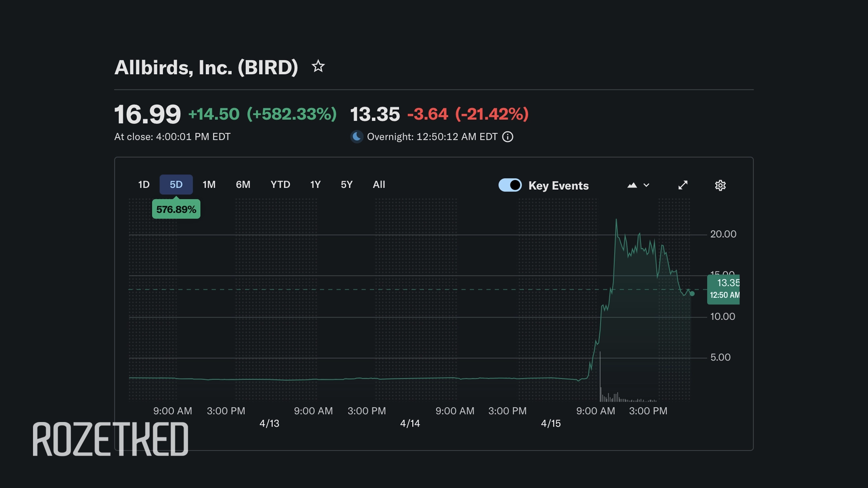The height and width of the screenshot is (488, 868).
Task: Click the last price dot on chart
Action: click(692, 294)
